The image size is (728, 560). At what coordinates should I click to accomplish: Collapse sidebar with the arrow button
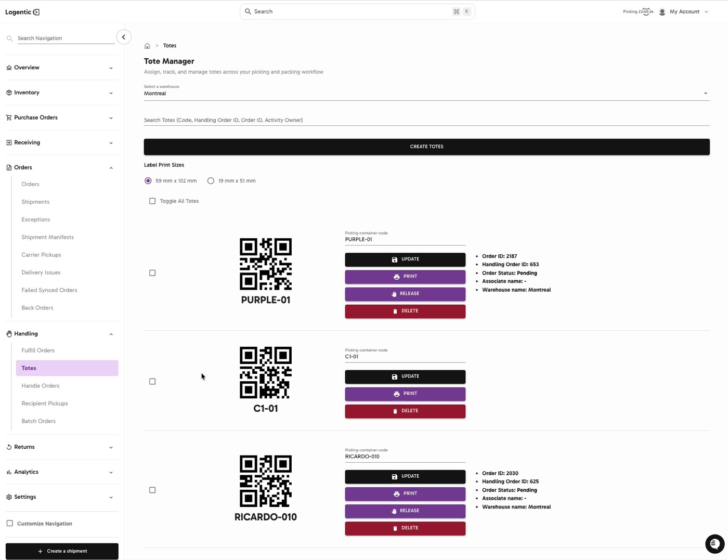pos(124,37)
